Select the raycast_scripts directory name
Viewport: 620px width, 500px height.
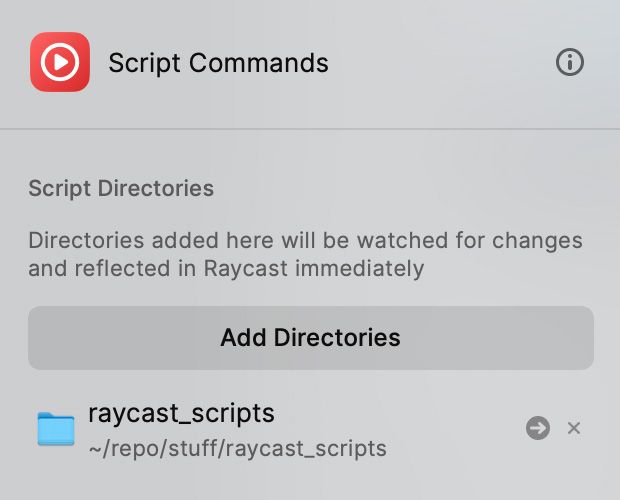point(181,412)
